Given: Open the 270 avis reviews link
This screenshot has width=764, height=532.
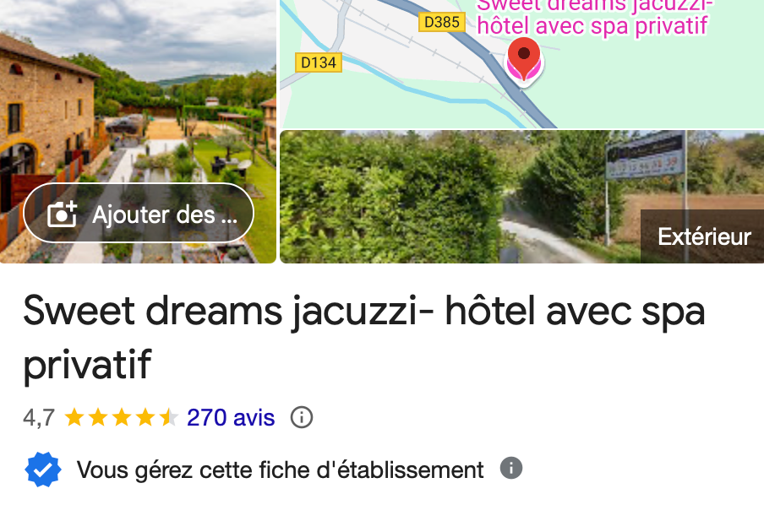Looking at the screenshot, I should [231, 418].
